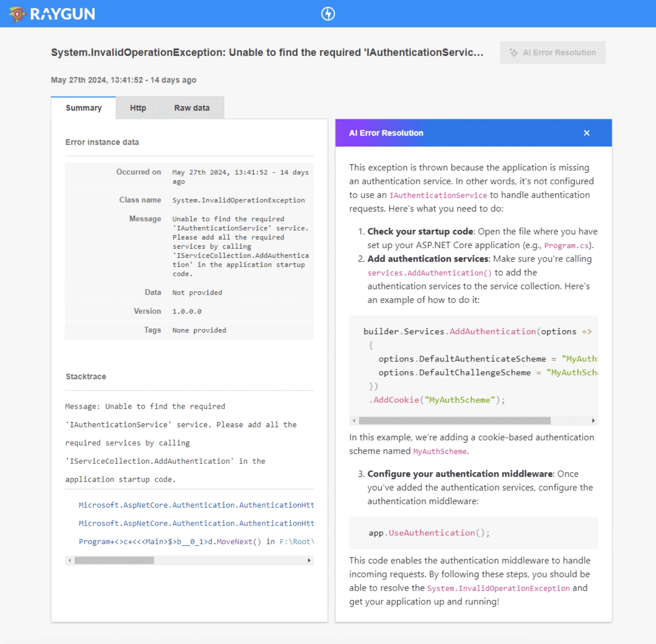Click the second Microsoft.AspNetCore.Authentication stack frame
This screenshot has width=656, height=644.
pos(196,523)
